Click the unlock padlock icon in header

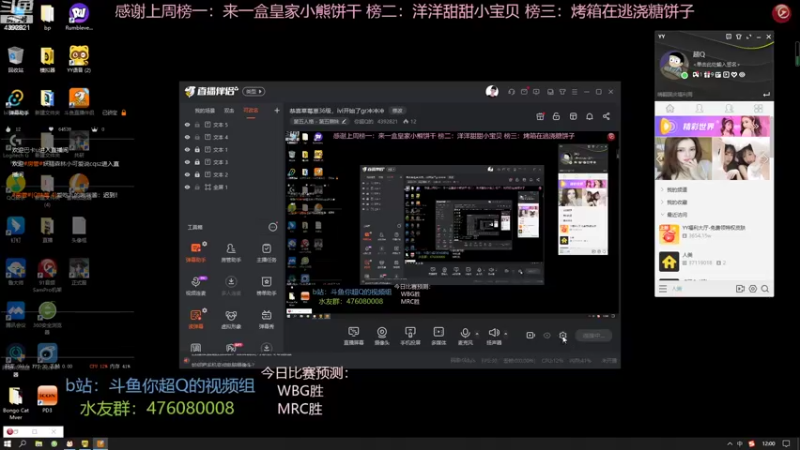[556, 116]
